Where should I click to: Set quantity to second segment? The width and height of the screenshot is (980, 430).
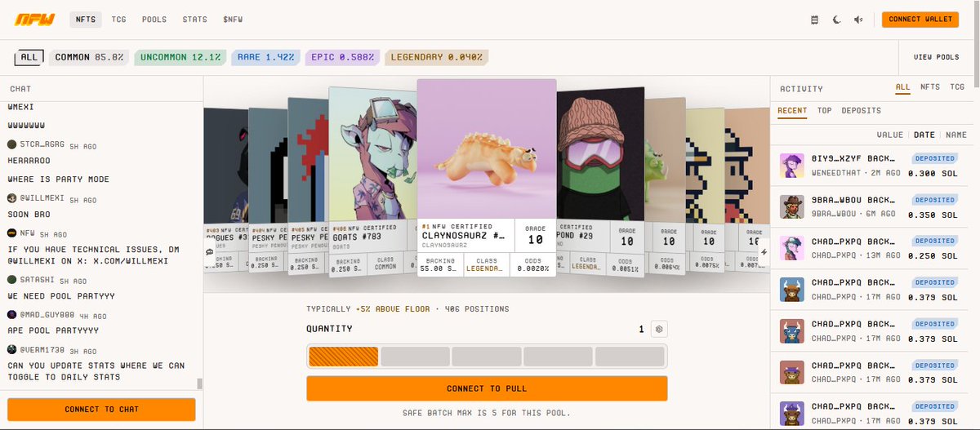[x=415, y=357]
